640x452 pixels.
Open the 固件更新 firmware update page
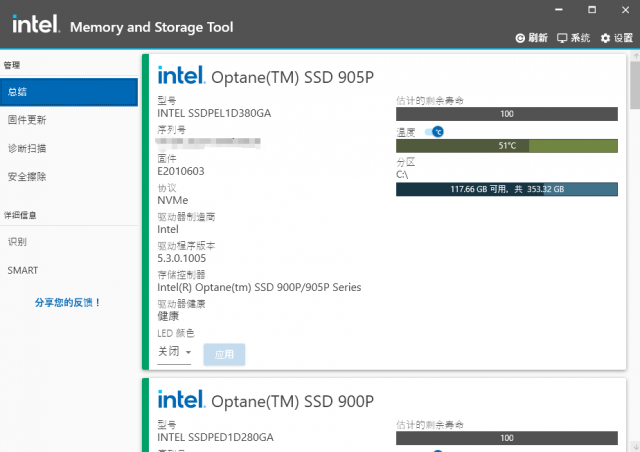coord(69,120)
